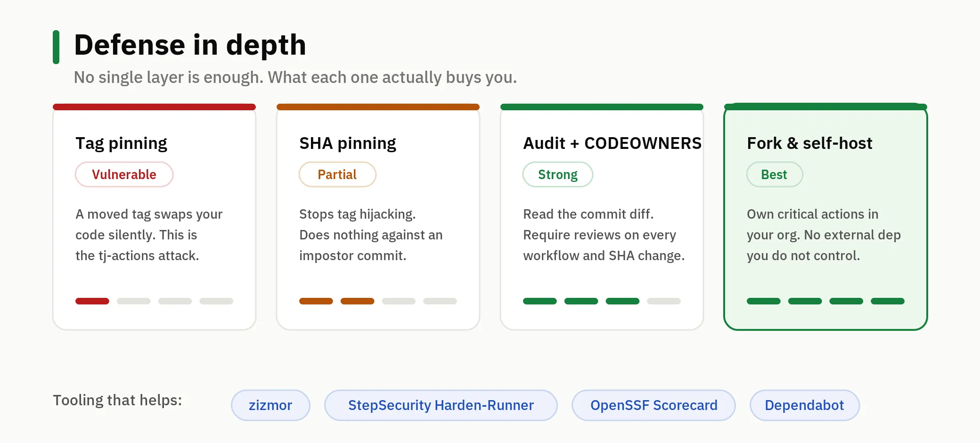Click text 'Read the commit diff.'
This screenshot has width=980, height=443.
[588, 214]
